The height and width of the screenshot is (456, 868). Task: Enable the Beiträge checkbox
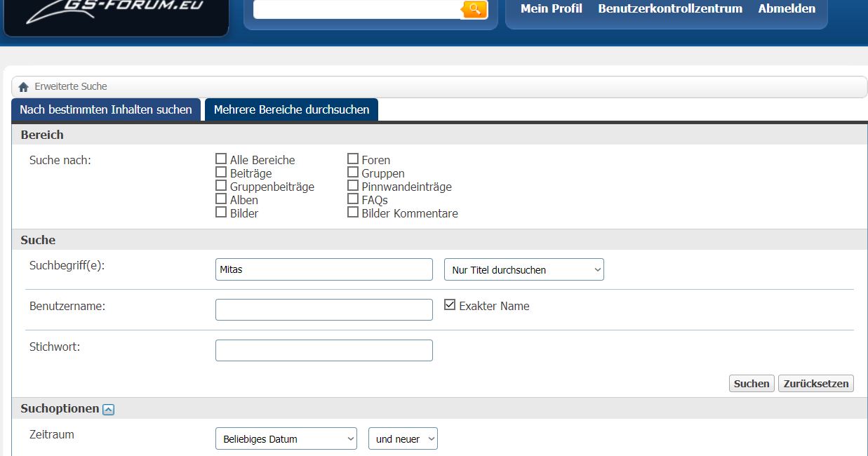(221, 173)
